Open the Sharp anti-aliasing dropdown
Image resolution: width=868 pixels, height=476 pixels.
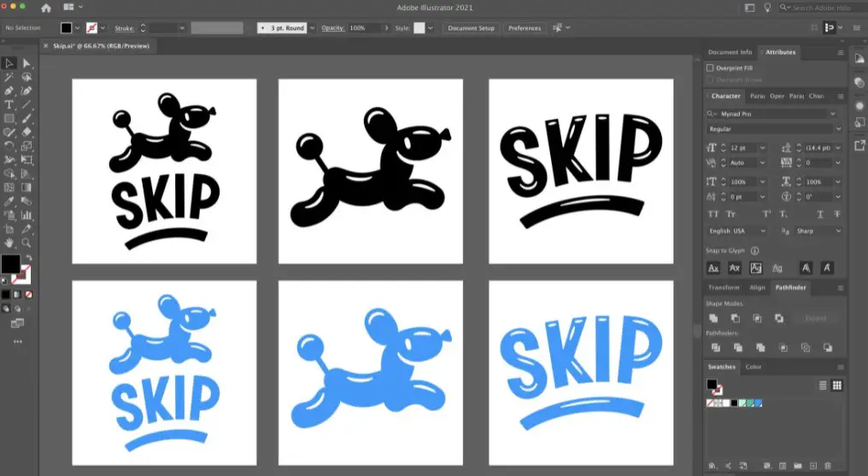838,231
